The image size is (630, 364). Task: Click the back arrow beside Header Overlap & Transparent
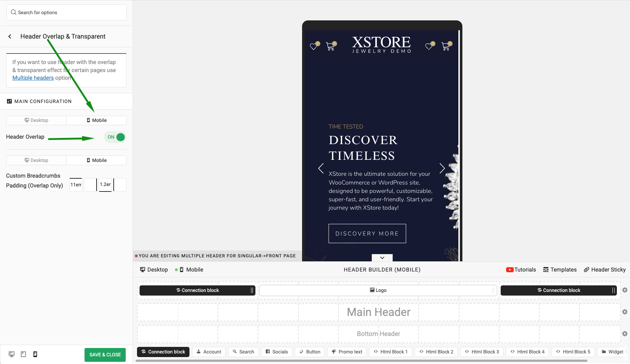[10, 36]
